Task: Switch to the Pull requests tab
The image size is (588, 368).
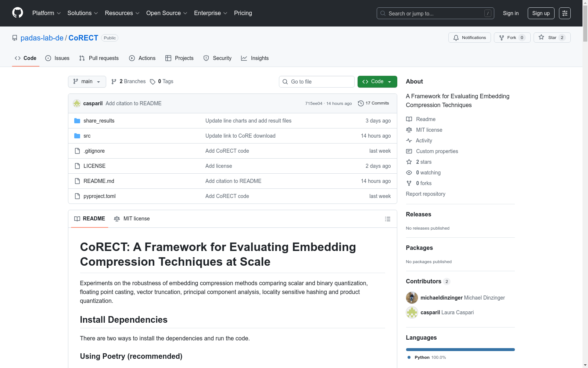Action: click(x=99, y=58)
